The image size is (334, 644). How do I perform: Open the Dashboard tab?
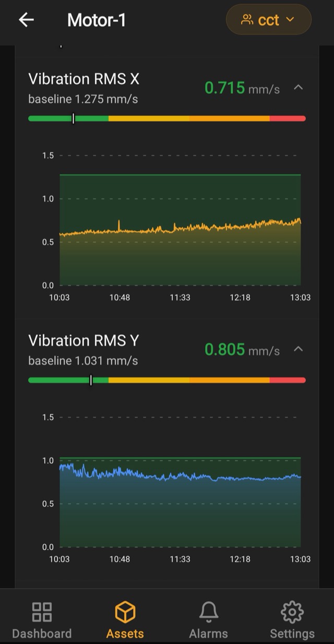(x=42, y=620)
